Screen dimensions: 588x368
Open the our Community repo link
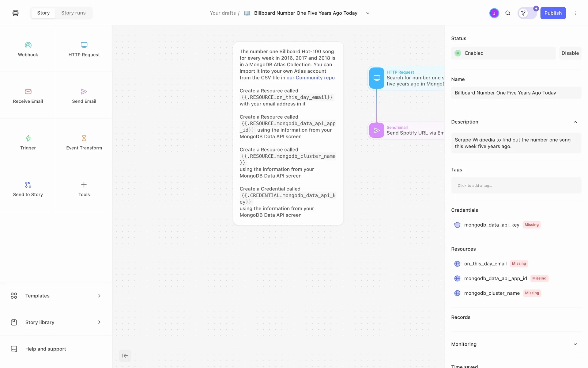(311, 78)
